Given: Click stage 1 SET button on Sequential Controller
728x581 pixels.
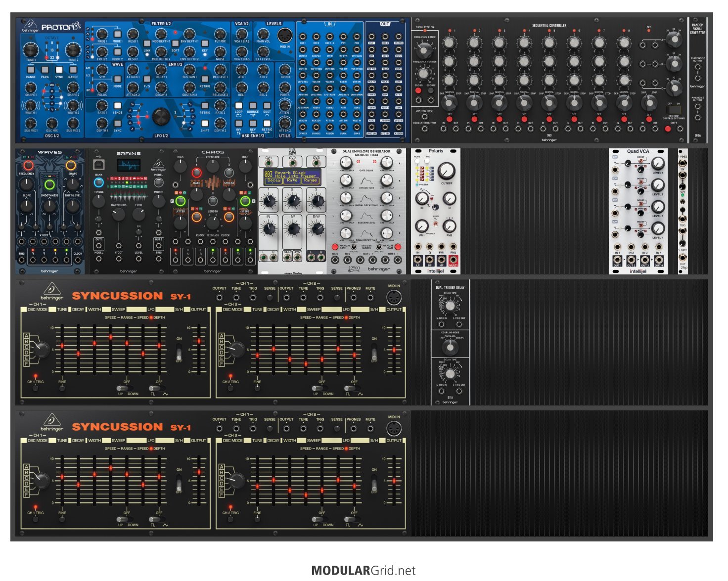Looking at the screenshot, I should (x=449, y=119).
